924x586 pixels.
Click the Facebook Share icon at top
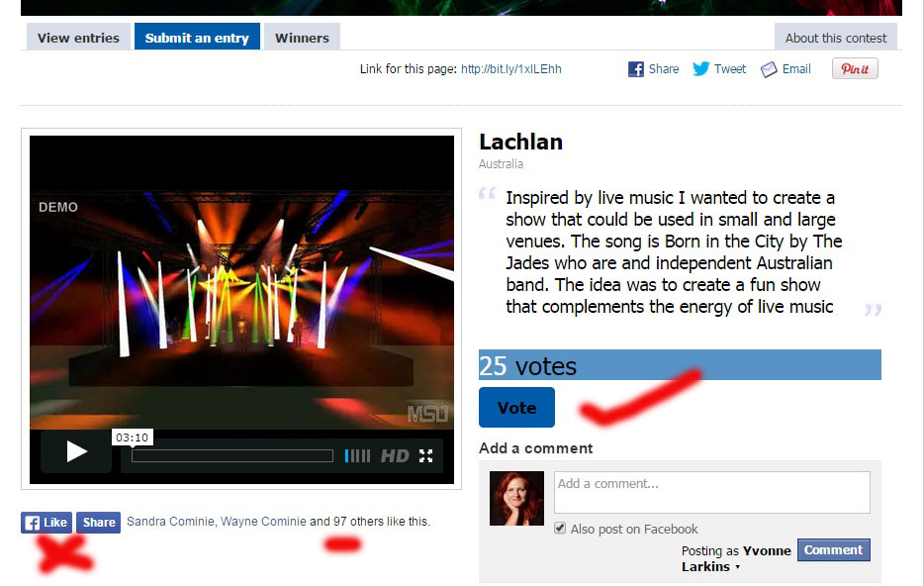tap(636, 69)
